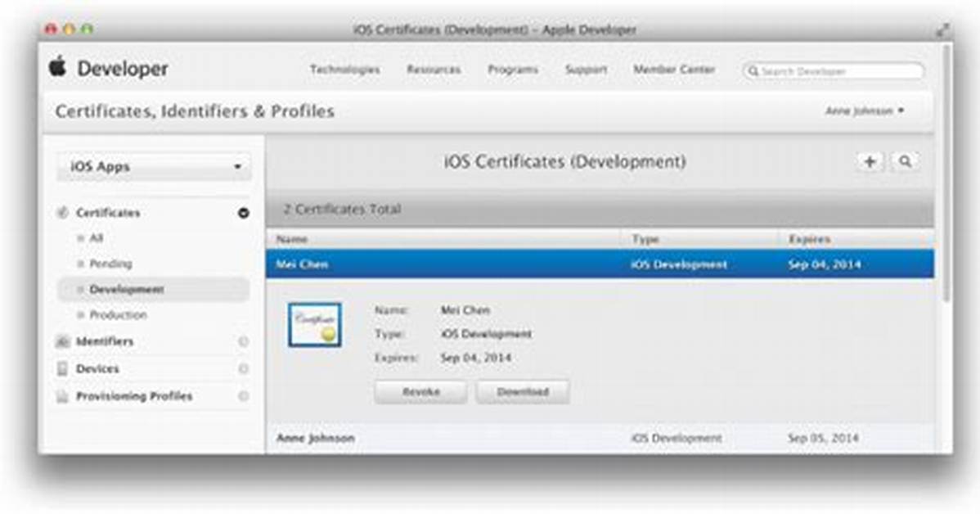Select Production certificates in sidebar
Viewport: 980px width, 514px height.
[x=118, y=315]
